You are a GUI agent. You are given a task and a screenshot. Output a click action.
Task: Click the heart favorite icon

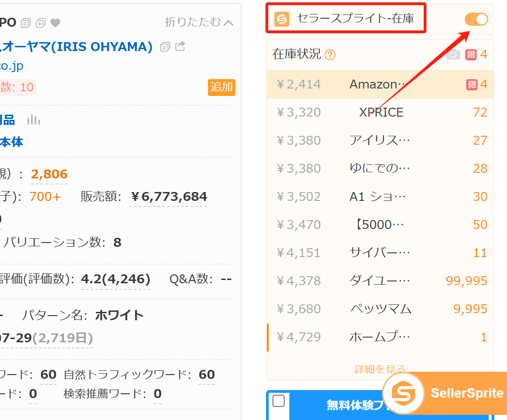(x=55, y=23)
